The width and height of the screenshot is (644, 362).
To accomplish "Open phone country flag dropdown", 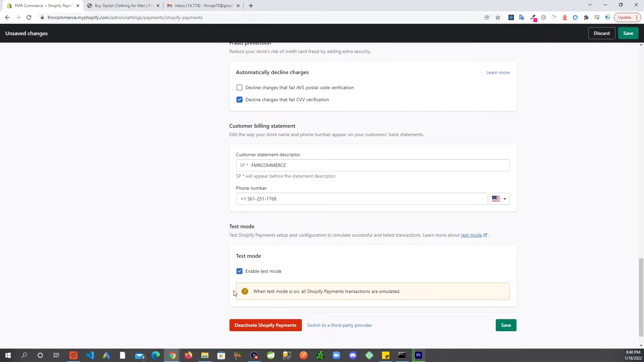I will [499, 199].
